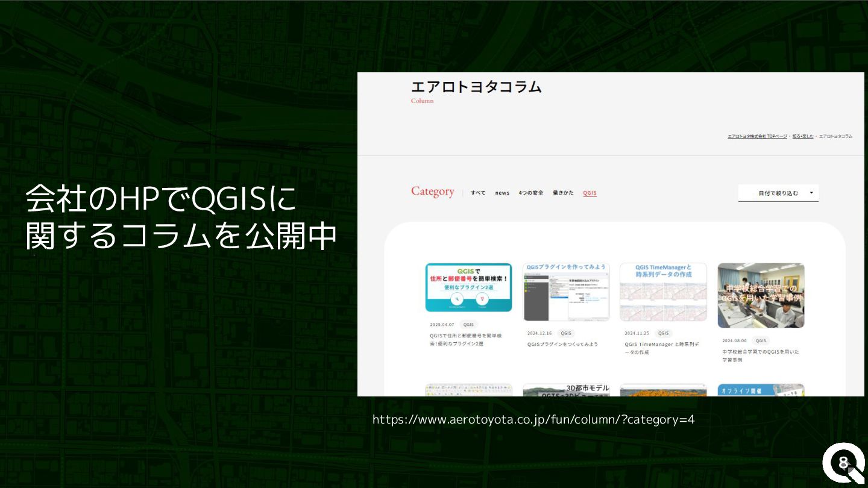Click the date 2024.12.16

(x=539, y=333)
